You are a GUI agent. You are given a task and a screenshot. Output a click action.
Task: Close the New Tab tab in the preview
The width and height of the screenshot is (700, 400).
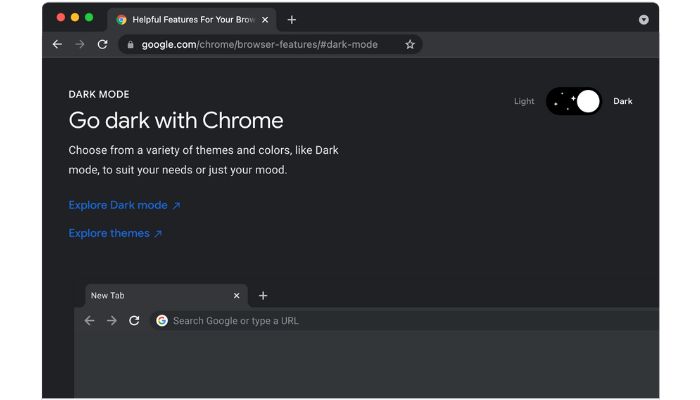coord(237,296)
